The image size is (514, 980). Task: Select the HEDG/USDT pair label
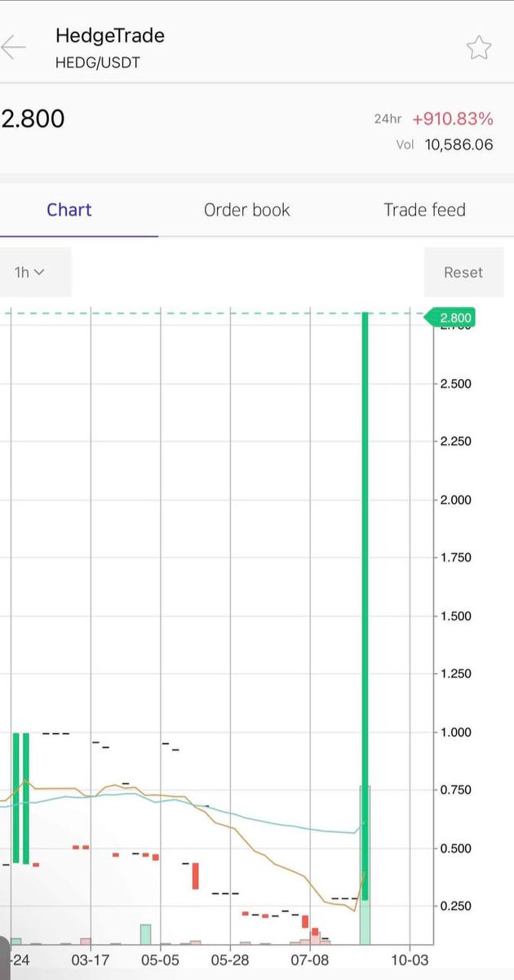click(x=98, y=62)
